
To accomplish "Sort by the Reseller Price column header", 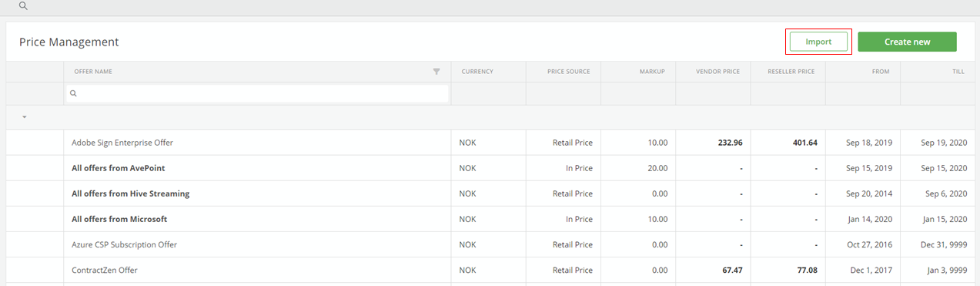I will (x=791, y=72).
